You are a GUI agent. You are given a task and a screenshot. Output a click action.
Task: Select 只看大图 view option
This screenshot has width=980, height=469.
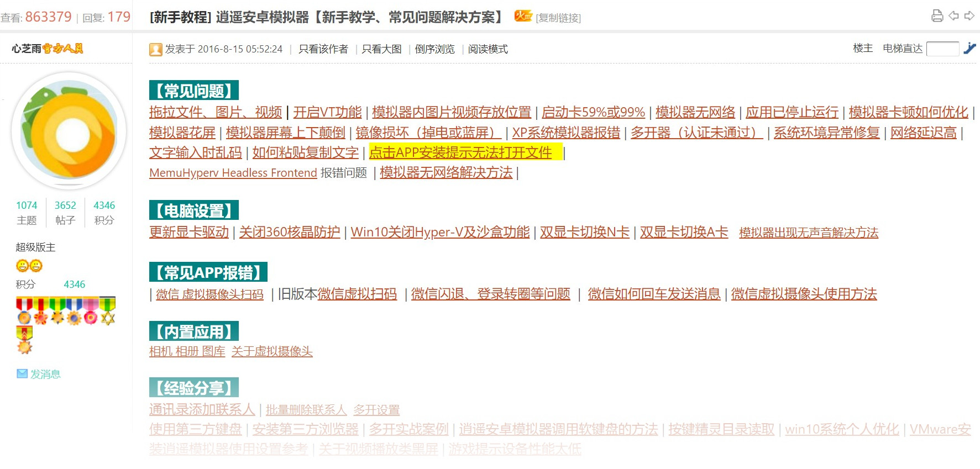click(x=381, y=49)
